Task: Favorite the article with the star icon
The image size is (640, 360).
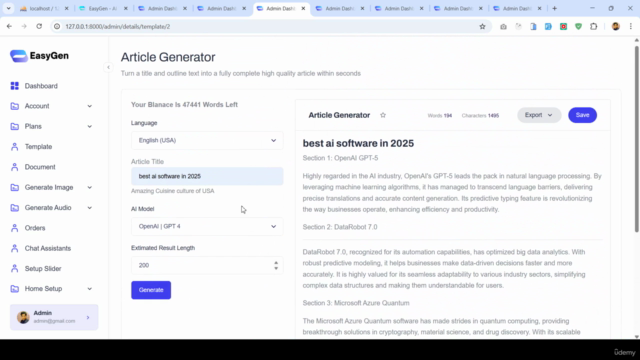Action: click(383, 115)
